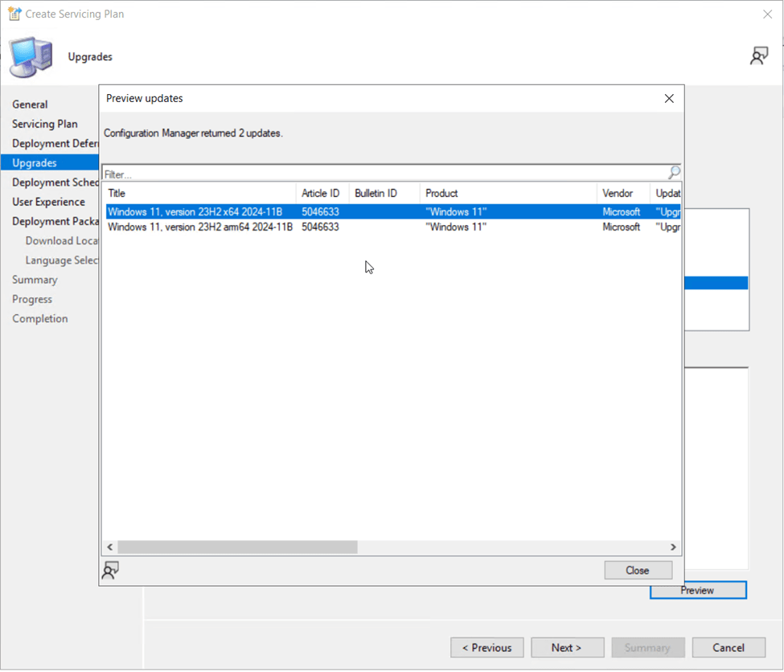784x672 pixels.
Task: Click the feedback icon at dialog bottom-left
Action: pyautogui.click(x=111, y=570)
